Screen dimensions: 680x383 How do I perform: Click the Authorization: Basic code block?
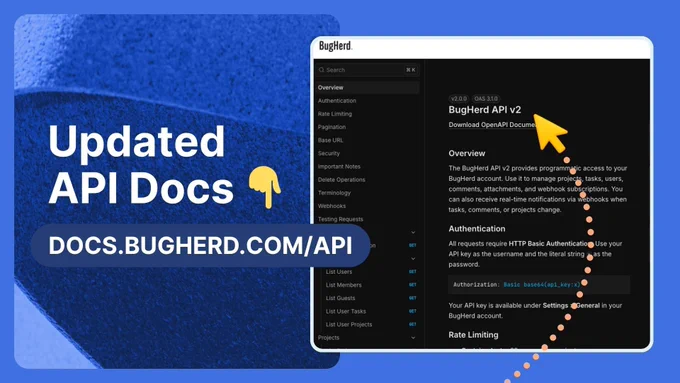pos(539,285)
